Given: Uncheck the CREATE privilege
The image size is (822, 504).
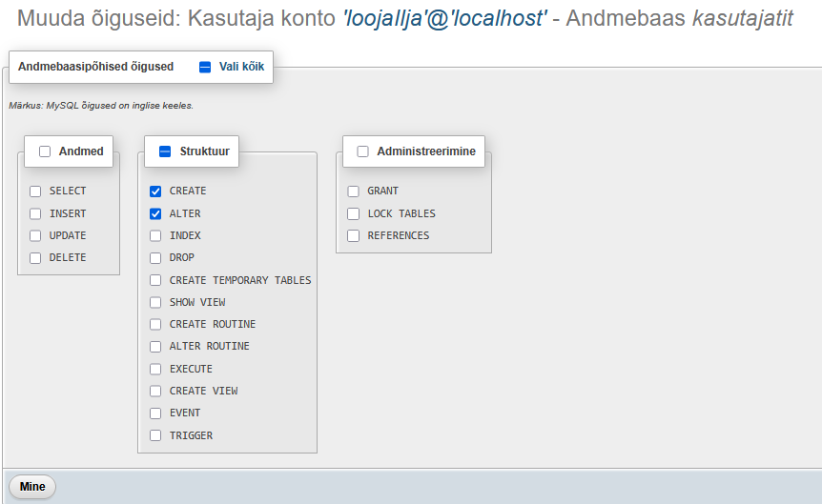Looking at the screenshot, I should [155, 192].
